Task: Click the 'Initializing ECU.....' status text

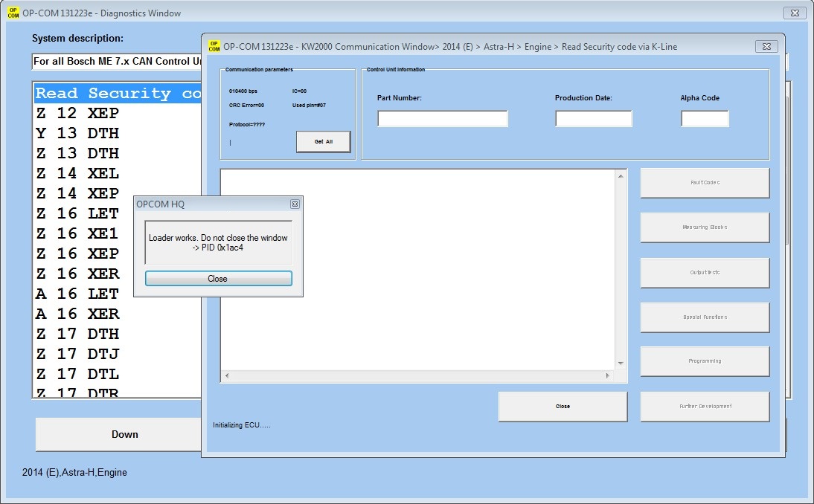Action: [241, 425]
